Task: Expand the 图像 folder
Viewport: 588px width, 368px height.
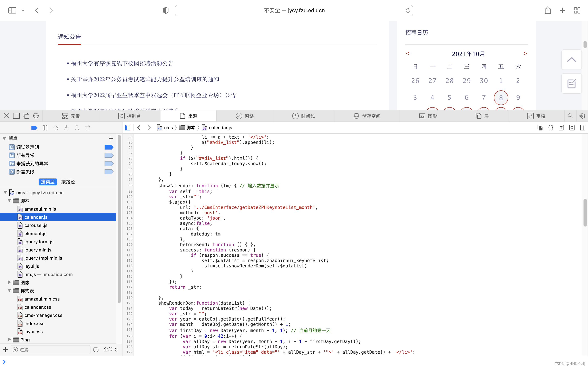Action: pyautogui.click(x=9, y=282)
